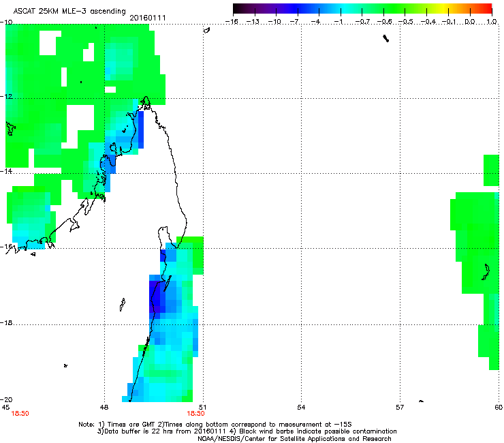Click the island outline inside eastern green swath

(x=486, y=272)
